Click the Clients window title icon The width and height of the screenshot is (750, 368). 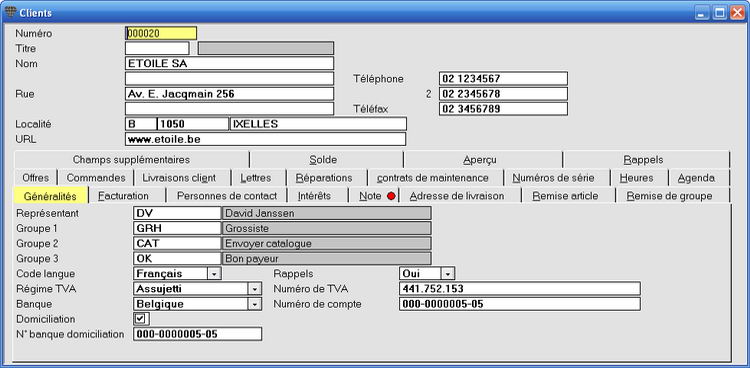tap(10, 12)
